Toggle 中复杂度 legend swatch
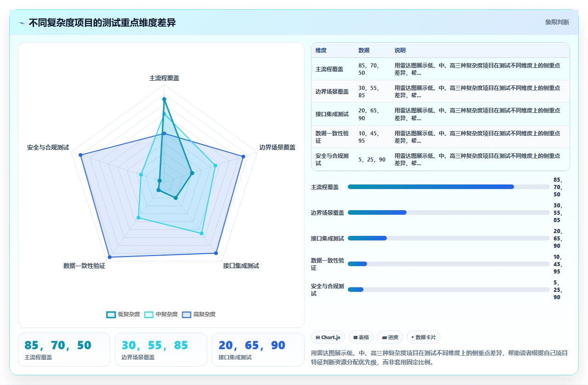 (x=149, y=314)
